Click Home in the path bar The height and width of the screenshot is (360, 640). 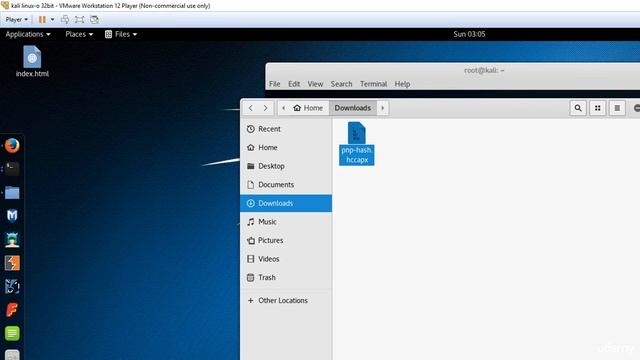(x=308, y=108)
